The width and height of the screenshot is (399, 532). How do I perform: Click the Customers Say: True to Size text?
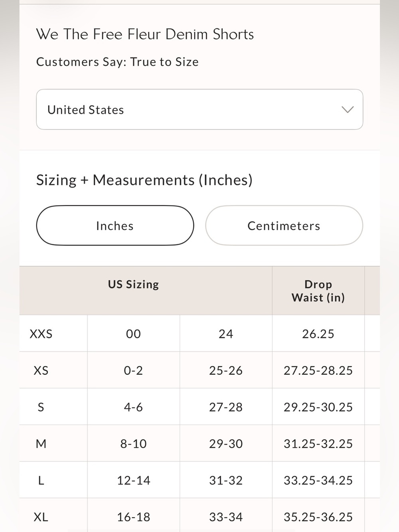[117, 62]
